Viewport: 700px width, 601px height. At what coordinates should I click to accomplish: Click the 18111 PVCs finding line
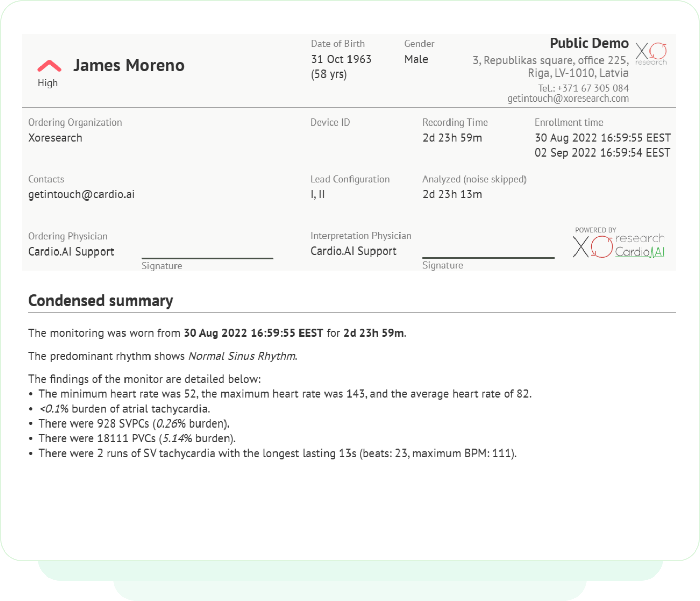(x=137, y=438)
